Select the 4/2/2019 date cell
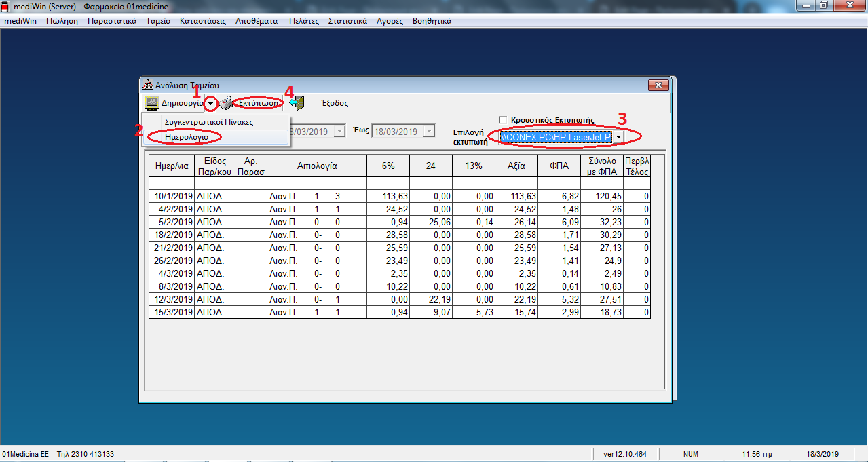Image resolution: width=868 pixels, height=462 pixels. [172, 209]
